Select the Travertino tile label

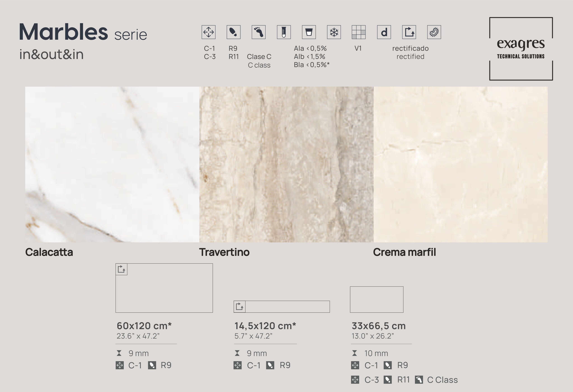click(224, 252)
